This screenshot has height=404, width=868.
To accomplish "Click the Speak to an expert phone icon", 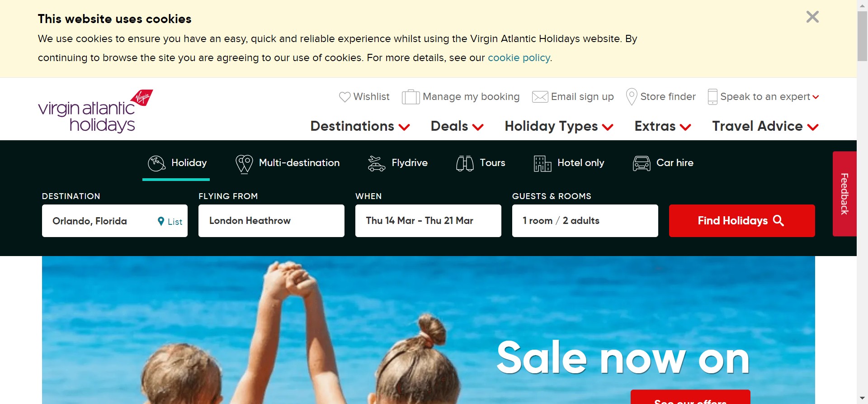I will (712, 97).
